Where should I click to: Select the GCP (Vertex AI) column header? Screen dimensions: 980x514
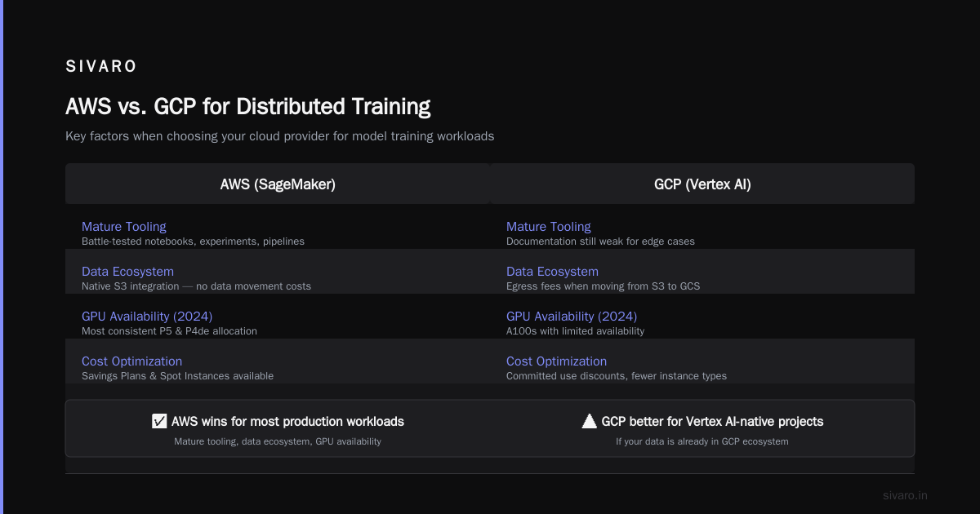pos(702,184)
